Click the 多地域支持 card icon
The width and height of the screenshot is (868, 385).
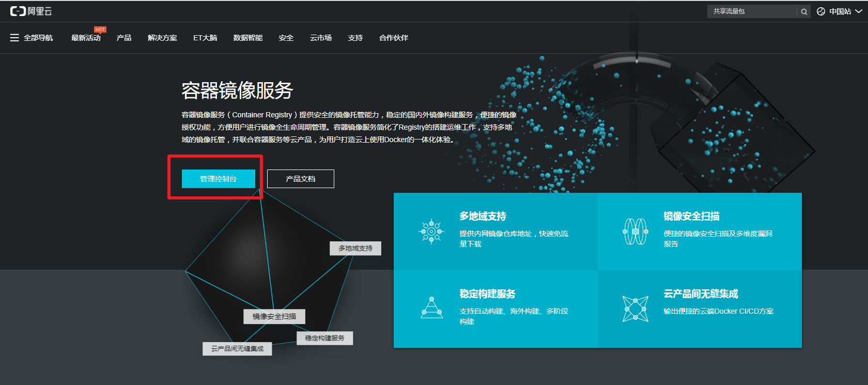(431, 232)
